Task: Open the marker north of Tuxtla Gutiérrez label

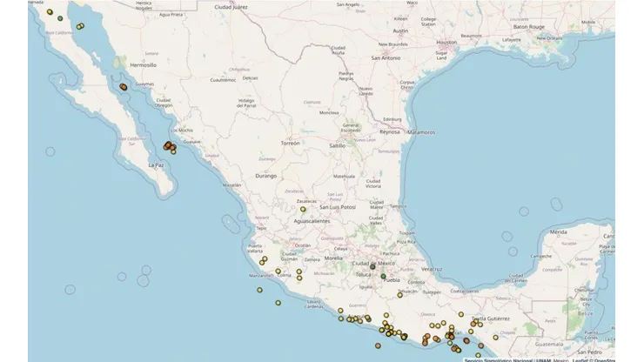Action: point(461,314)
